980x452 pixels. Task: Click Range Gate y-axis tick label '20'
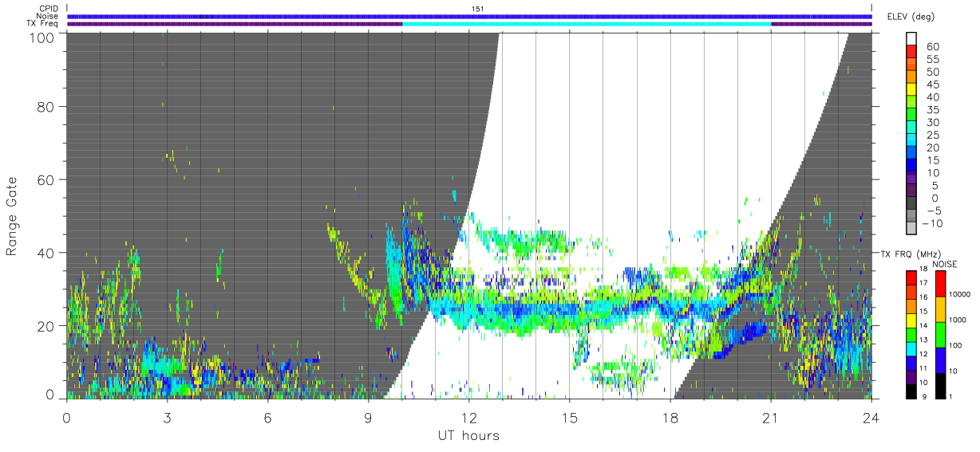coord(46,326)
